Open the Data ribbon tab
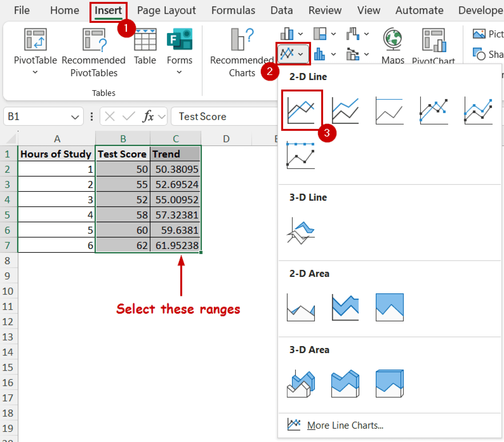This screenshot has height=442, width=504. (x=282, y=10)
